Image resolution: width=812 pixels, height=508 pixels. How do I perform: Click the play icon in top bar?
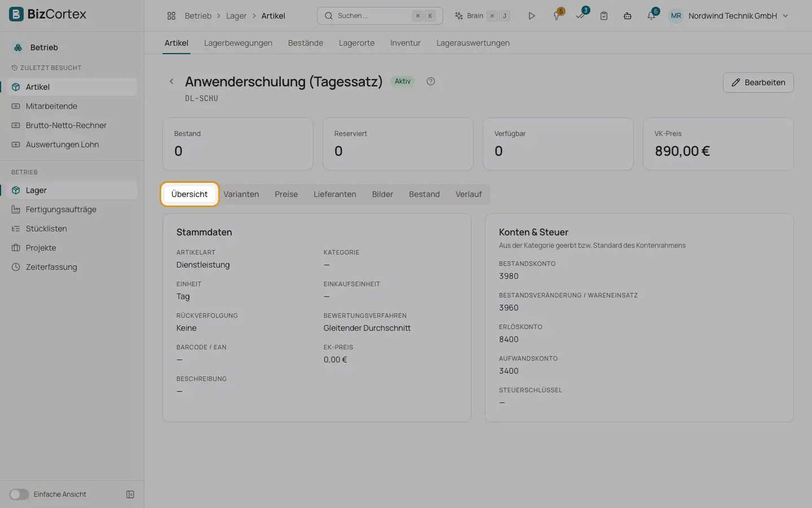[x=532, y=16]
